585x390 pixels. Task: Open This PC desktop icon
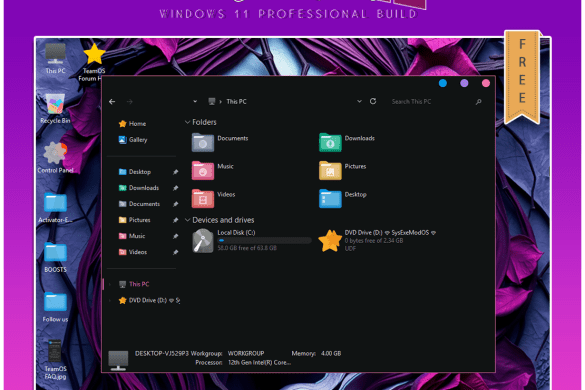[x=55, y=58]
